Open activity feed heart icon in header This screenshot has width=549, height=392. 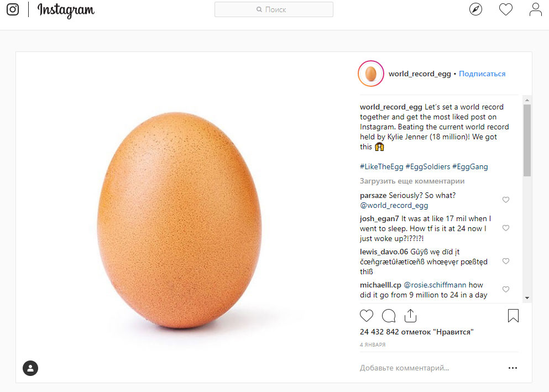point(505,9)
